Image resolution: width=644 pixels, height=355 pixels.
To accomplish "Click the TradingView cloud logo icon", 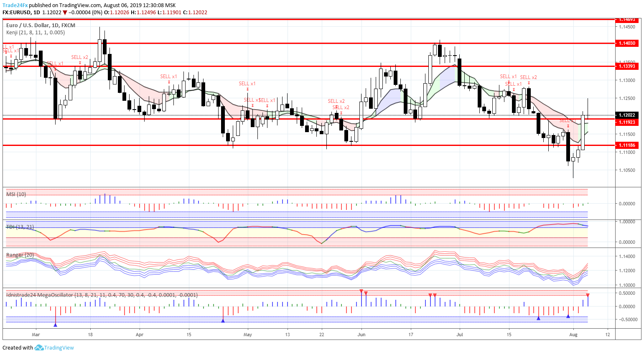I will 39,347.
